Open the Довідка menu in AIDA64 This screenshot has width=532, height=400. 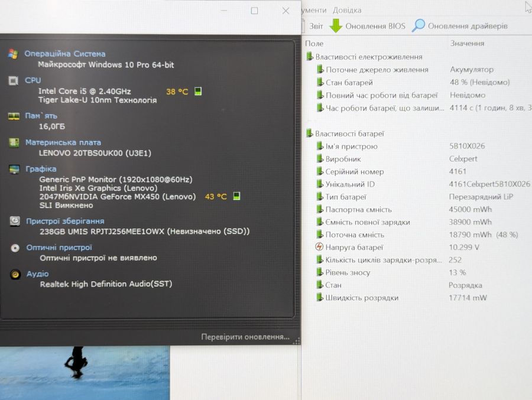347,11
